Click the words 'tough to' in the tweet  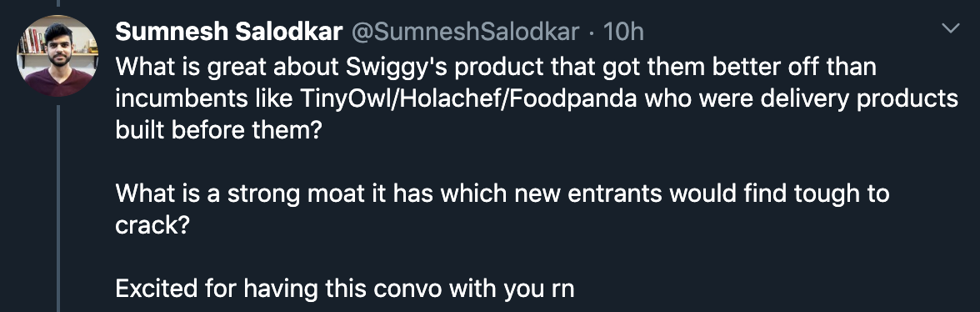pyautogui.click(x=842, y=194)
